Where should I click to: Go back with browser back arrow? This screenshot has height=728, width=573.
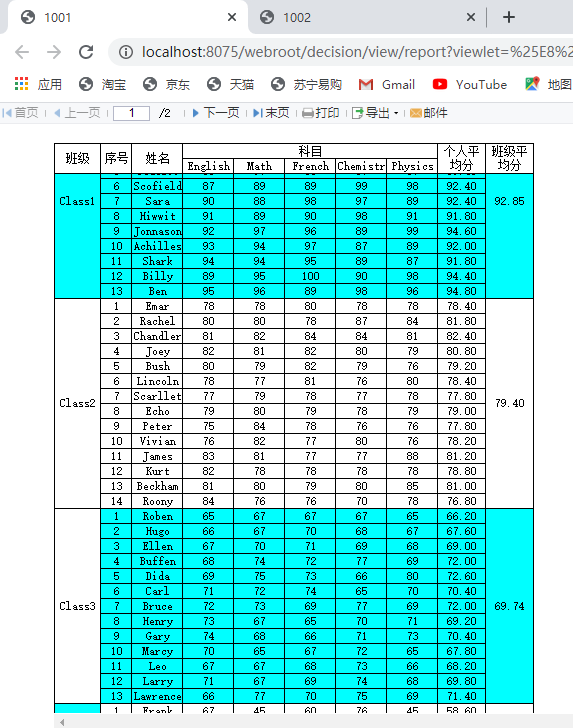tap(22, 52)
